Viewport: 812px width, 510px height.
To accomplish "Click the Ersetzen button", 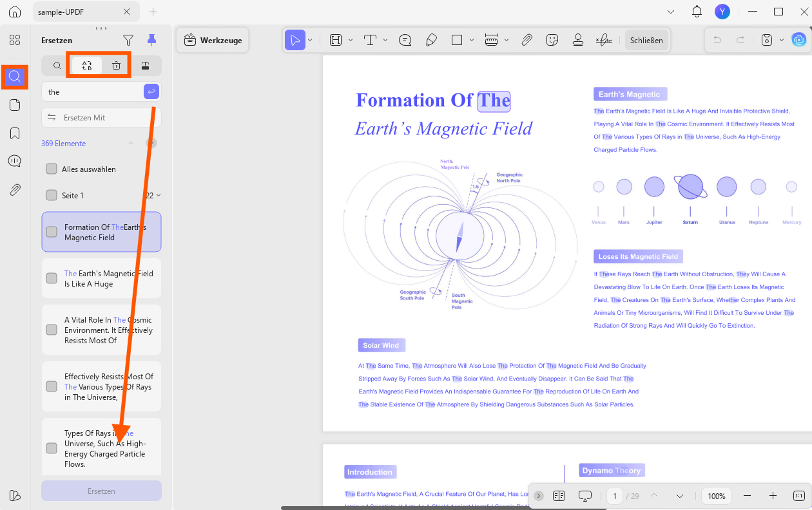I will 101,491.
